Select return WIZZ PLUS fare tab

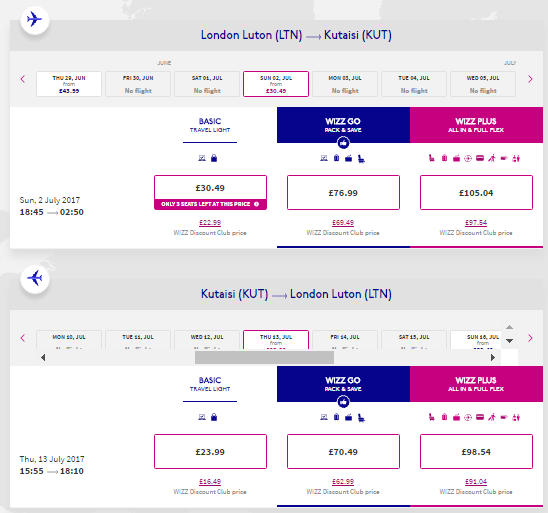tap(476, 384)
